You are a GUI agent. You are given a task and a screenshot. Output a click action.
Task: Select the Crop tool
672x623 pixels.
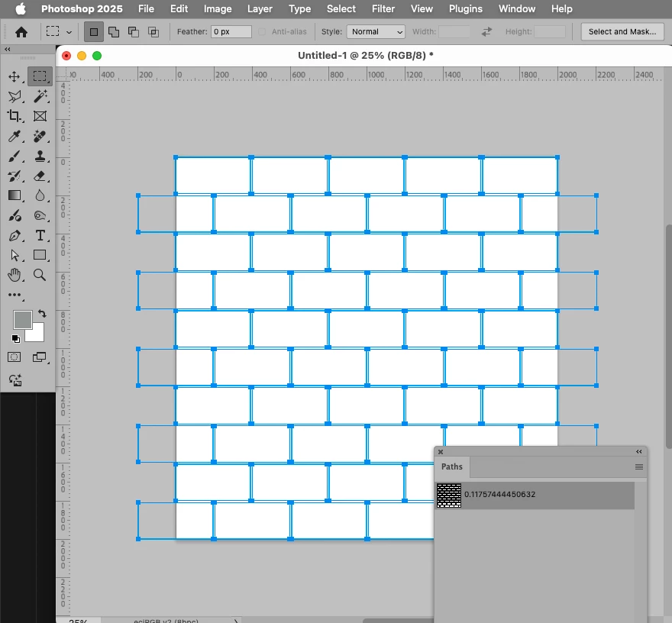(x=15, y=116)
